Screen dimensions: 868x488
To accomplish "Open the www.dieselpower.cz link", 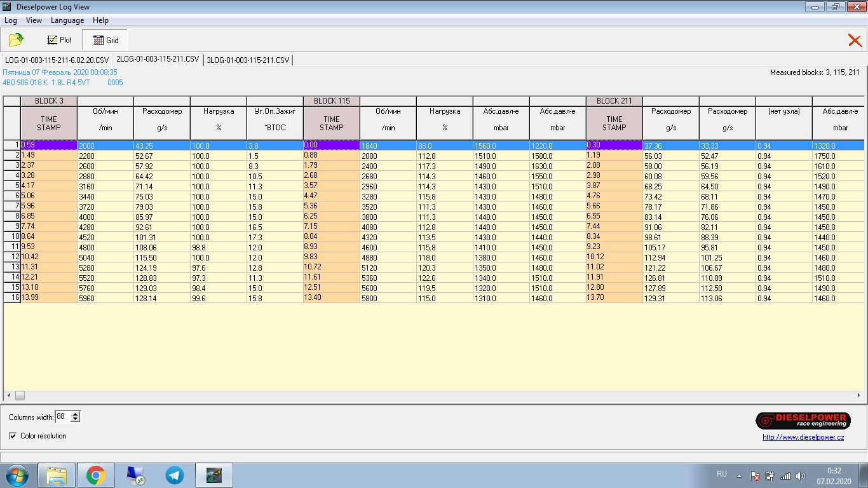I will point(803,437).
